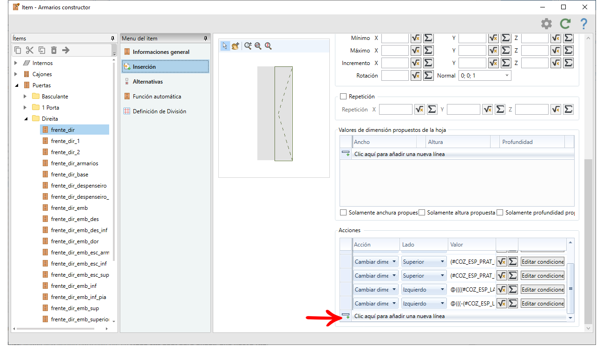The height and width of the screenshot is (364, 609).
Task: Click the copy icon in Ítems toolbar
Action: coord(18,50)
